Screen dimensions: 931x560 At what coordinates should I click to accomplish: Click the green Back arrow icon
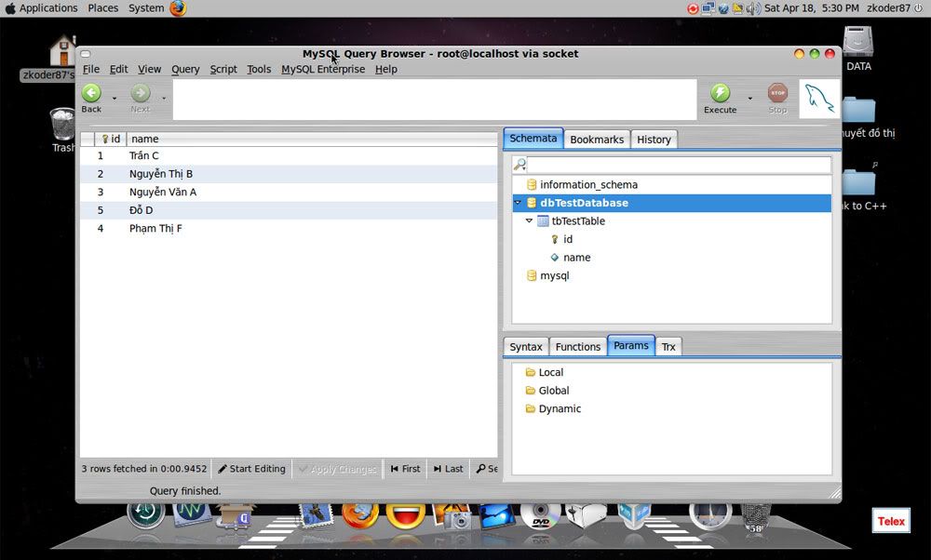91,93
